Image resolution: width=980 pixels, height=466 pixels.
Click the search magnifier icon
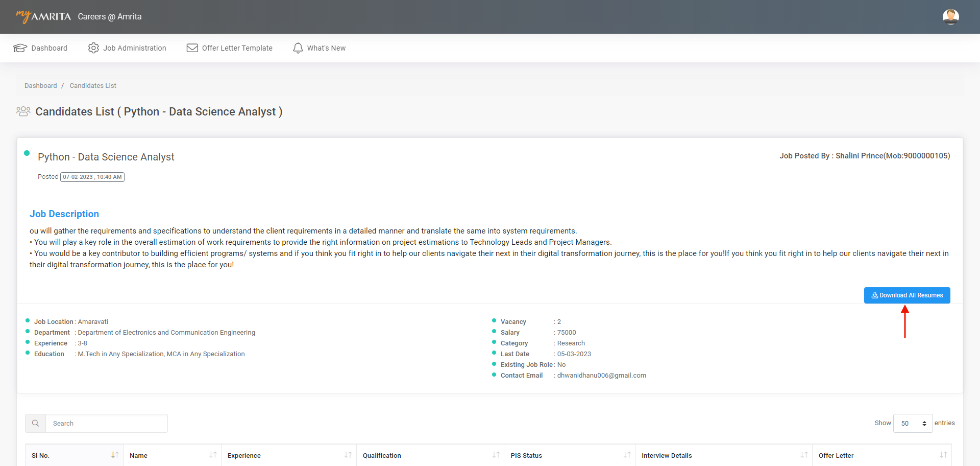coord(36,423)
